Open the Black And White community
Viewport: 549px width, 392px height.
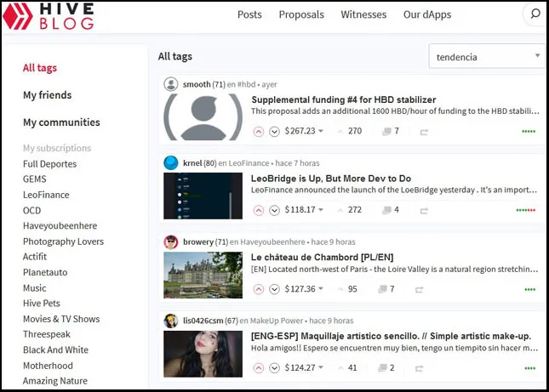[x=55, y=349]
